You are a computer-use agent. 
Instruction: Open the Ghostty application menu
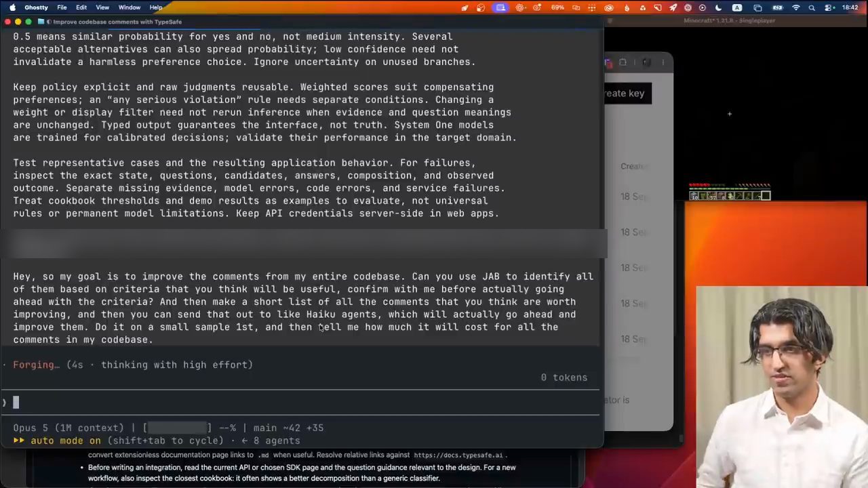36,7
